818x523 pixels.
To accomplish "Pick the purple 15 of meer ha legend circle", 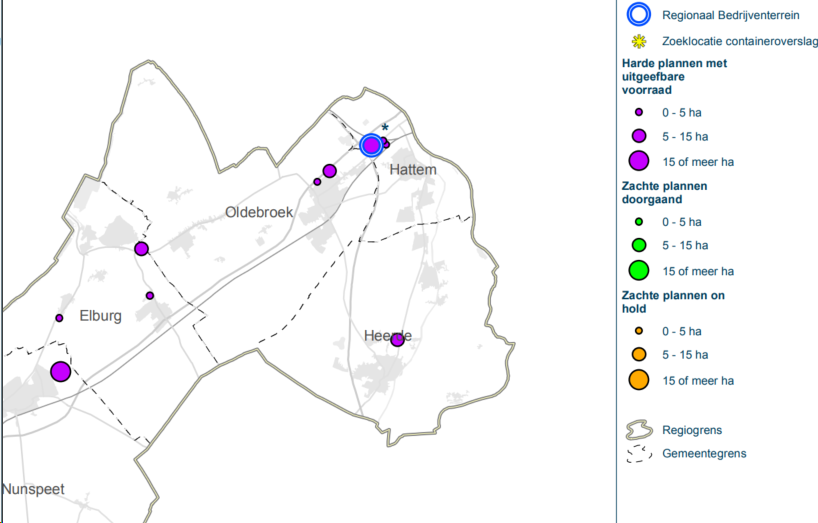I will 638,161.
